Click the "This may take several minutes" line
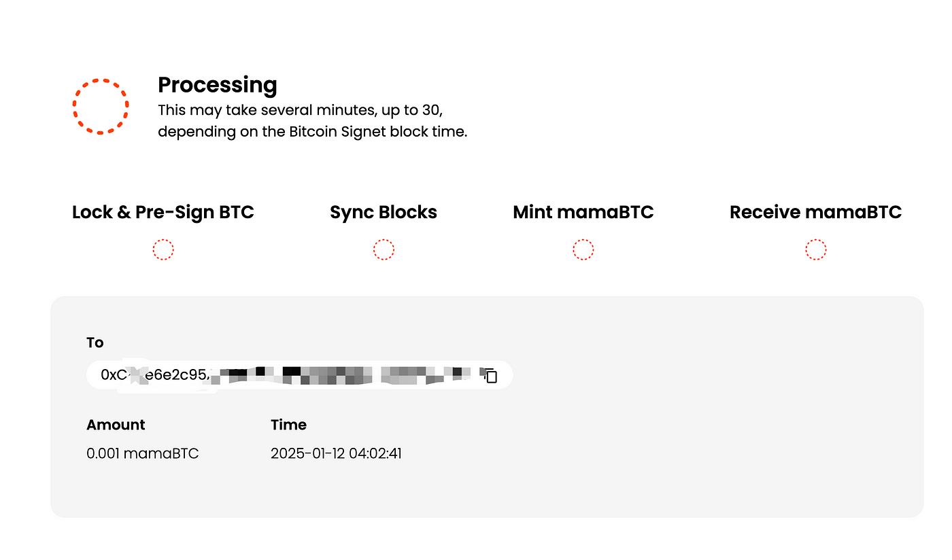This screenshot has width=952, height=560. [x=300, y=110]
